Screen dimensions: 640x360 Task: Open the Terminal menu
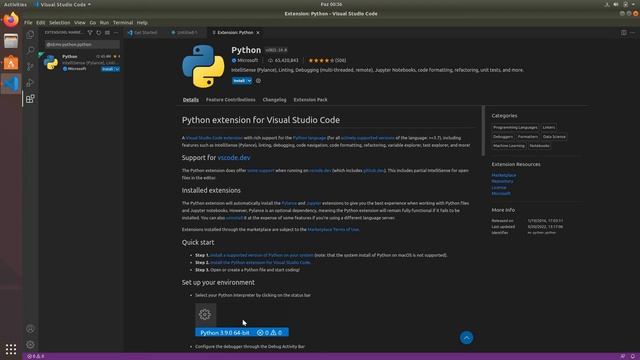pos(123,22)
